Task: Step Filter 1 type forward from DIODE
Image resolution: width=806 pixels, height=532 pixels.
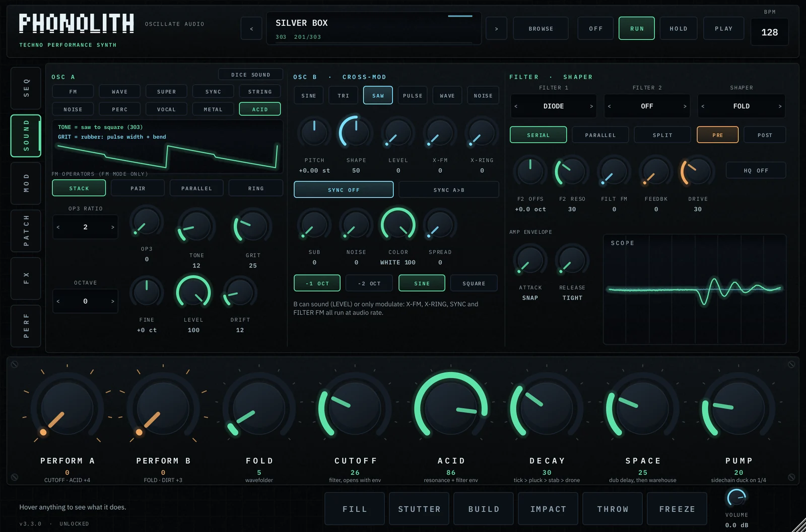Action: coord(591,106)
